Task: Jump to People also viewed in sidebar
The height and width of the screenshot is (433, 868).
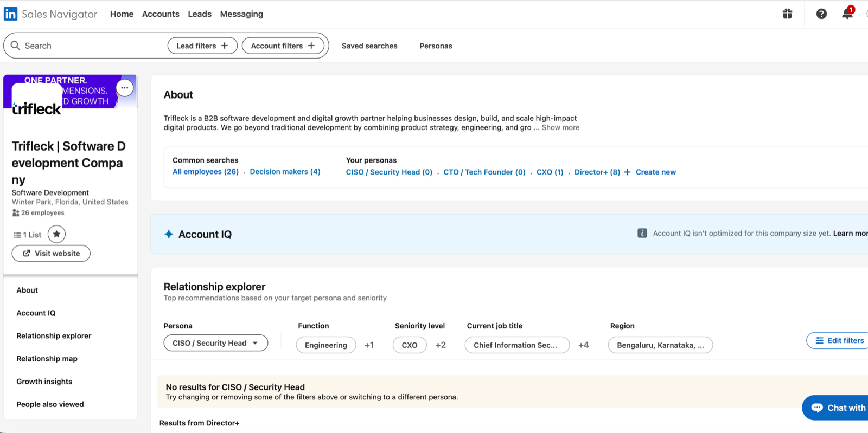Action: click(x=50, y=404)
